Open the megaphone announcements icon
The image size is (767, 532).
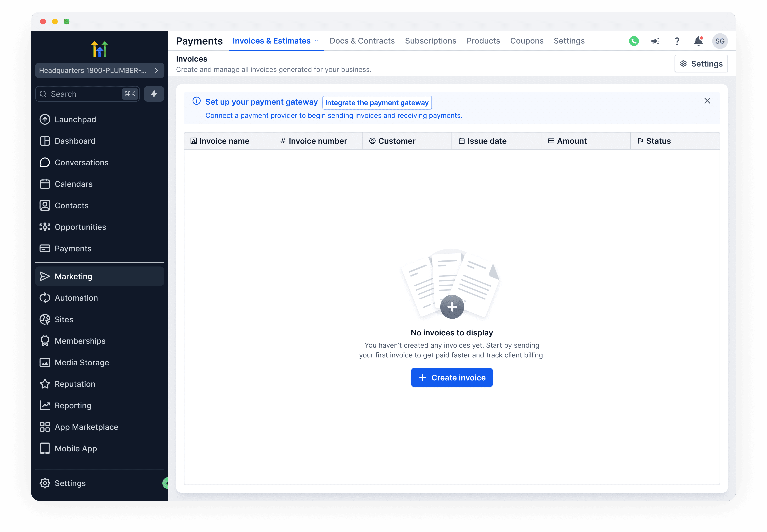[x=655, y=41]
